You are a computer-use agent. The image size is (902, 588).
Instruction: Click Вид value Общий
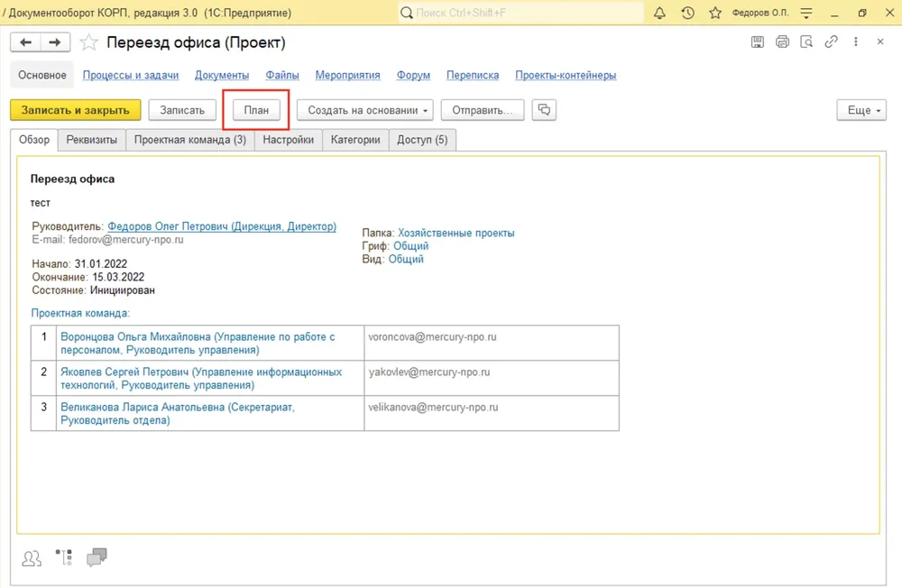click(406, 260)
